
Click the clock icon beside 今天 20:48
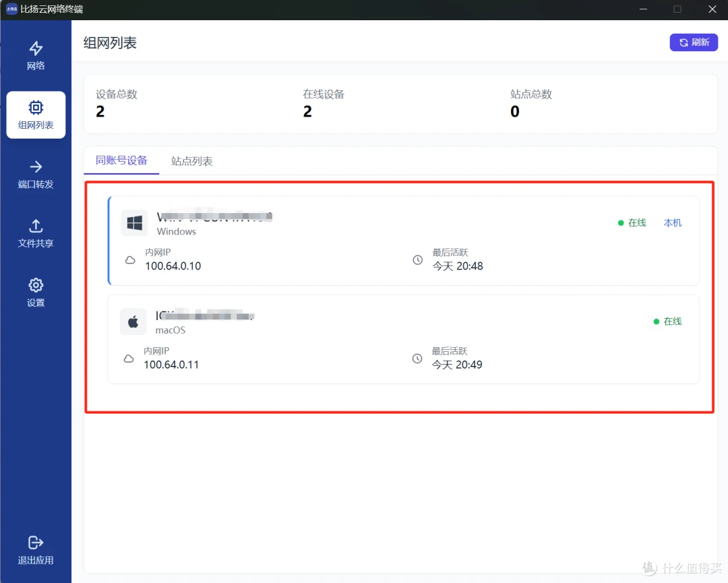pyautogui.click(x=418, y=260)
